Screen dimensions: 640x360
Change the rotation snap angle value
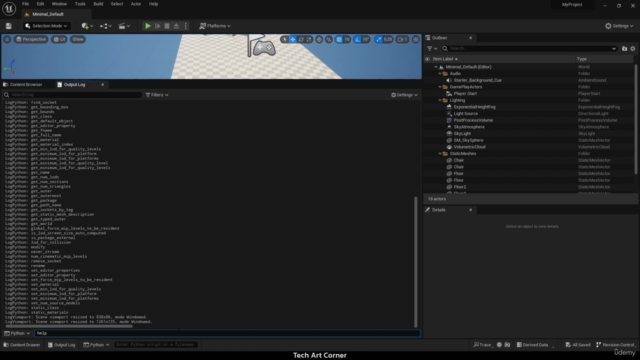pos(366,39)
